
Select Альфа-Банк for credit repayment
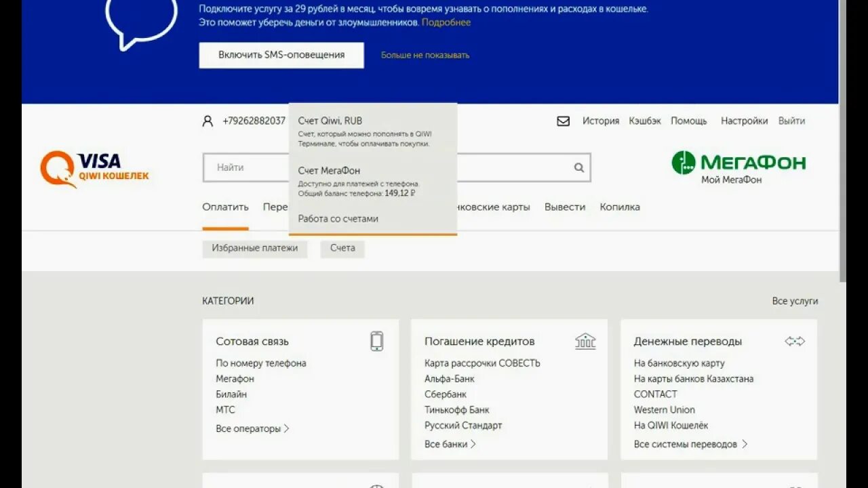[450, 379]
